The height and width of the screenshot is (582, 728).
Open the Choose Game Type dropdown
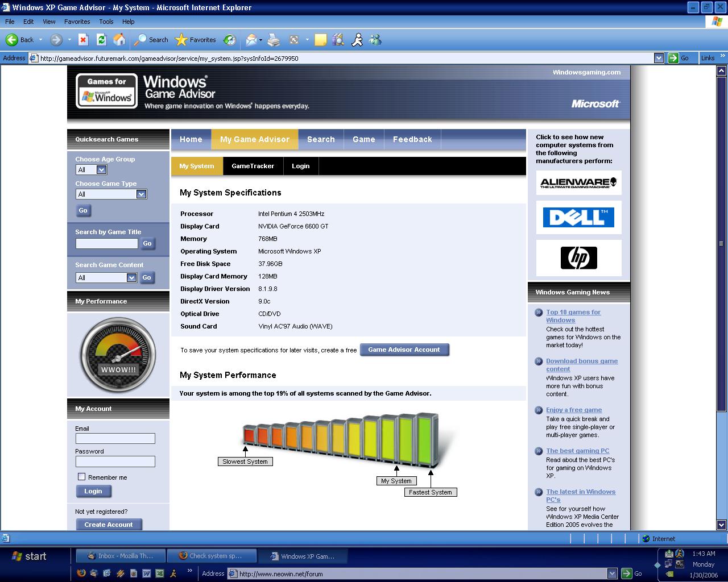(x=142, y=194)
